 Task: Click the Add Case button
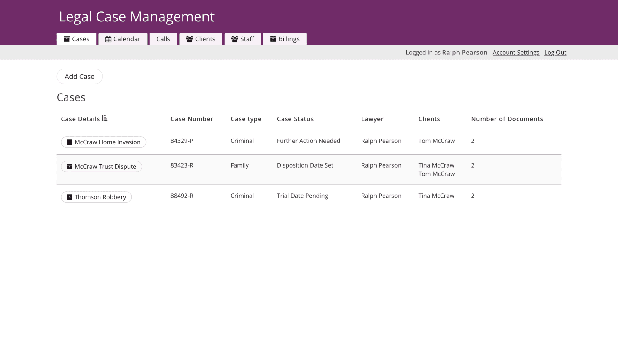pyautogui.click(x=79, y=76)
